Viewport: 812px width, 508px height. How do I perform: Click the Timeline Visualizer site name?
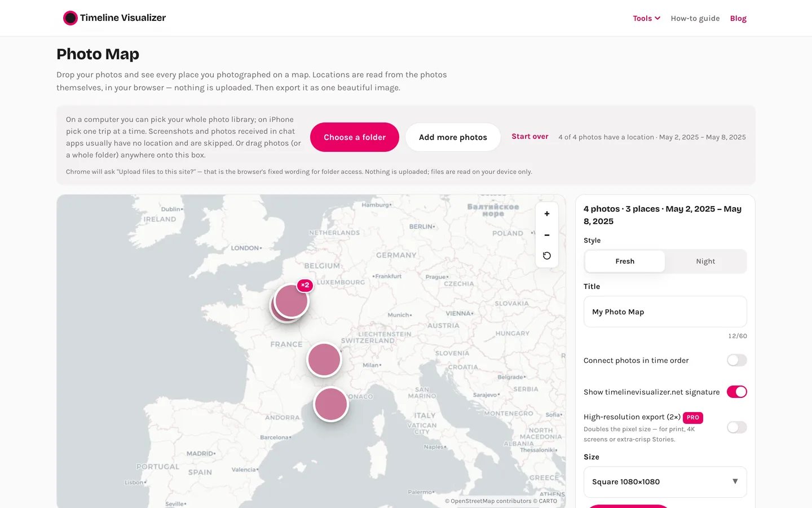tap(123, 18)
